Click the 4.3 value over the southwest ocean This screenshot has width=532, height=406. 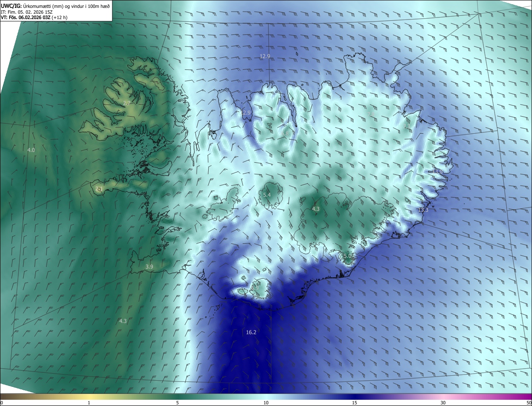pyautogui.click(x=123, y=321)
